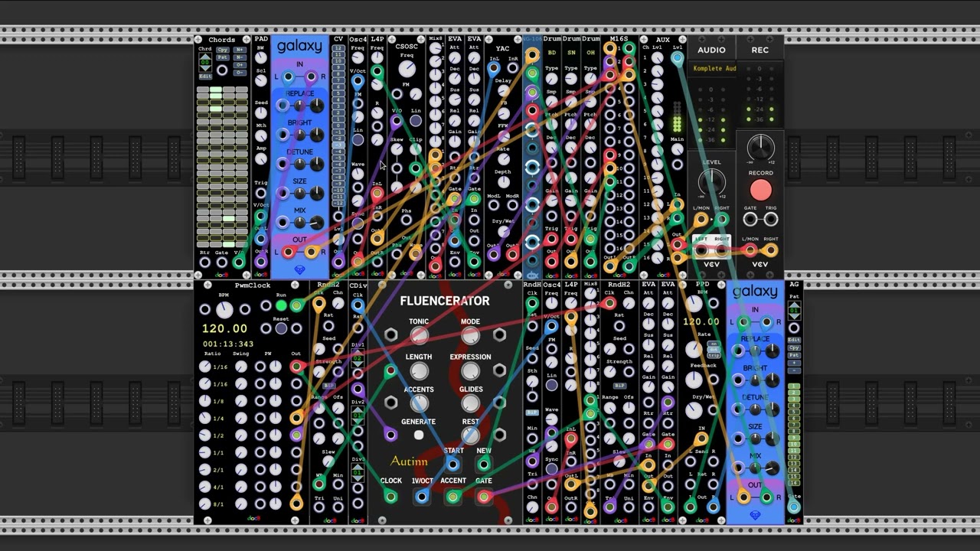Click the Chords Pst button

[223, 57]
